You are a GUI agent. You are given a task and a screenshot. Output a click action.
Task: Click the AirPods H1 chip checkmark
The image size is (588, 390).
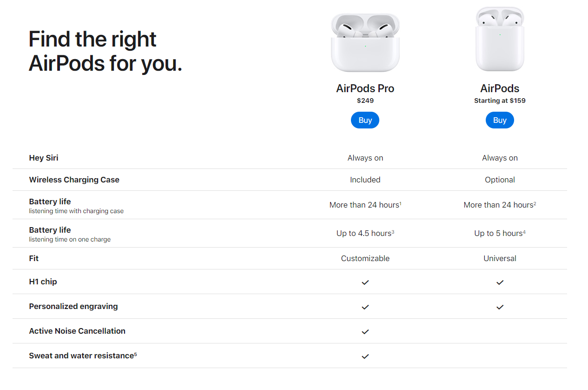pos(500,282)
